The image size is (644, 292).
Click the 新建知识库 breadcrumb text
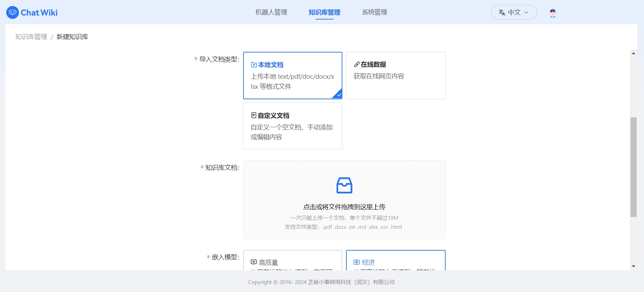72,37
